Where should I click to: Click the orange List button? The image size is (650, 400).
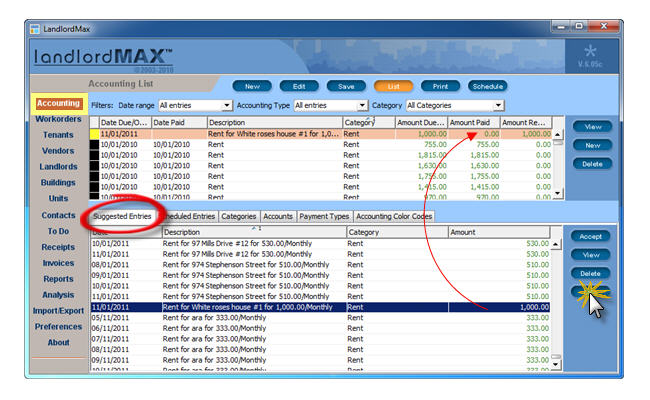pyautogui.click(x=393, y=86)
